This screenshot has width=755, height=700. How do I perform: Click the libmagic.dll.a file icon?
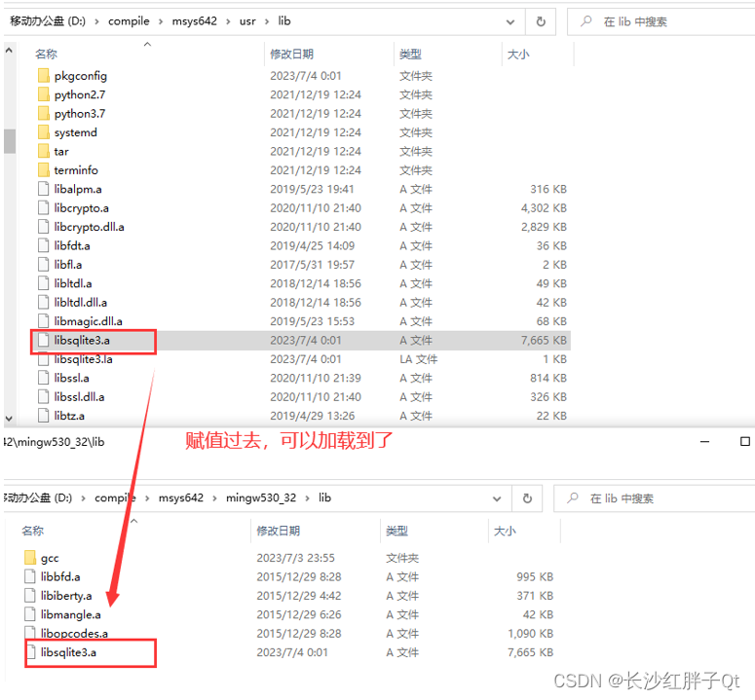(x=43, y=321)
